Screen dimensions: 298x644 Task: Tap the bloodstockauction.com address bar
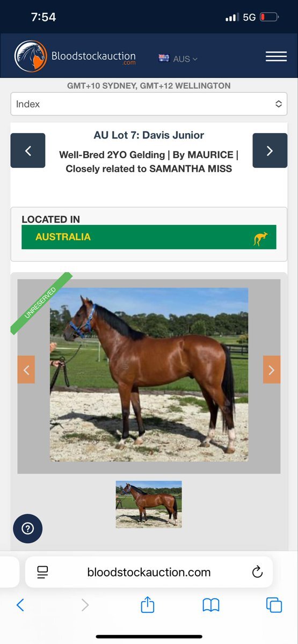click(x=149, y=572)
